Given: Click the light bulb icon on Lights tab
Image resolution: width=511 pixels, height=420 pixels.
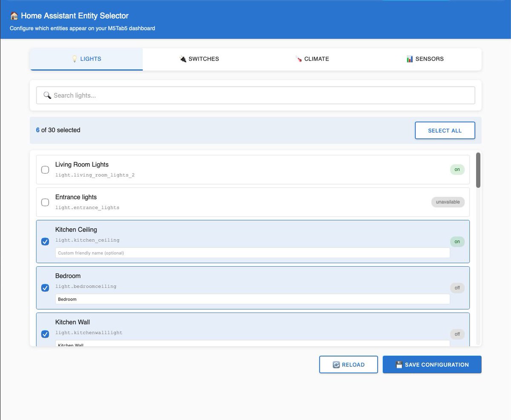Looking at the screenshot, I should coord(75,59).
